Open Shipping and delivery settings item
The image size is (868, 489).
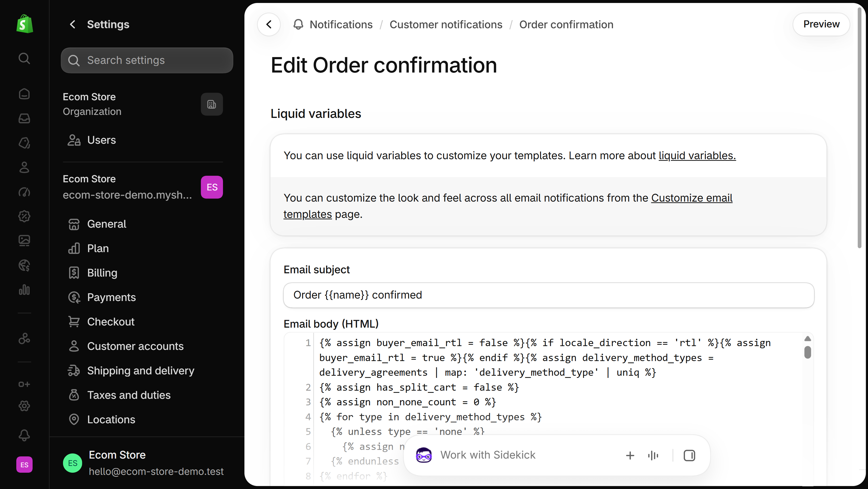pos(143,371)
